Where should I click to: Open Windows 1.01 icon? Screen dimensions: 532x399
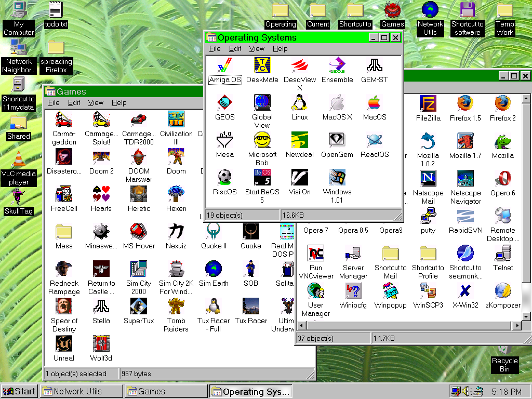(337, 177)
